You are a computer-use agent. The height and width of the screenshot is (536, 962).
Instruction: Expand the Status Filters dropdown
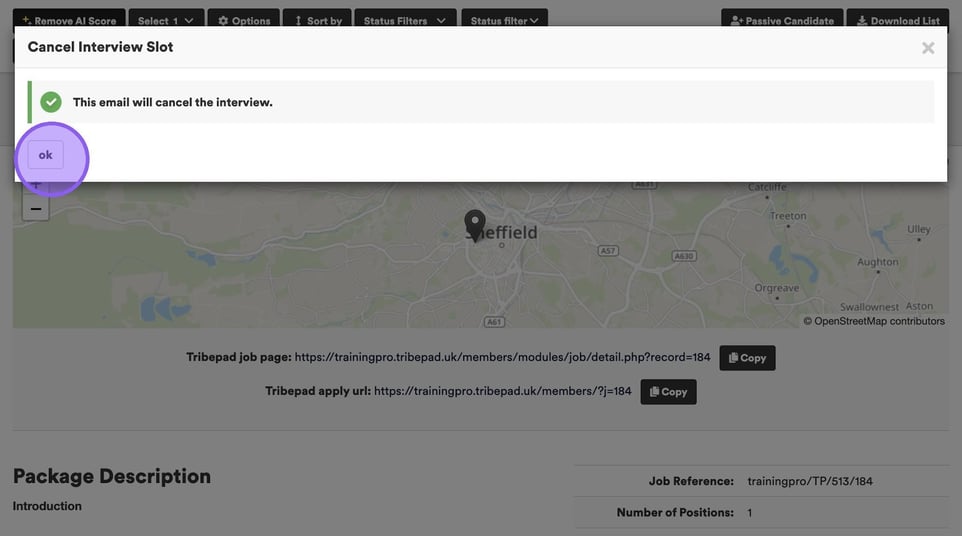pos(405,20)
